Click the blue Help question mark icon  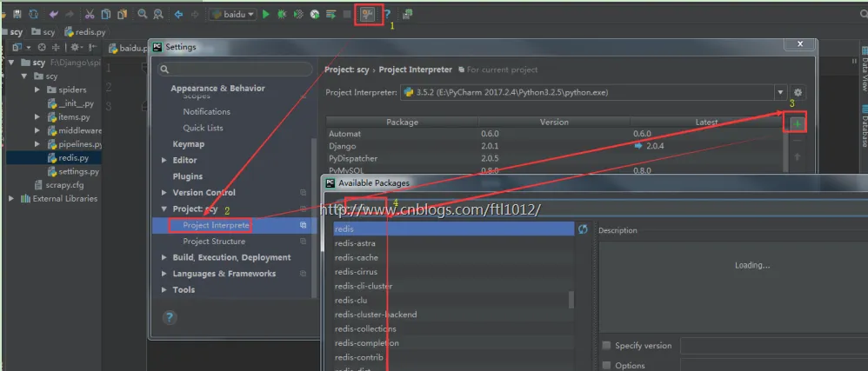[x=388, y=15]
